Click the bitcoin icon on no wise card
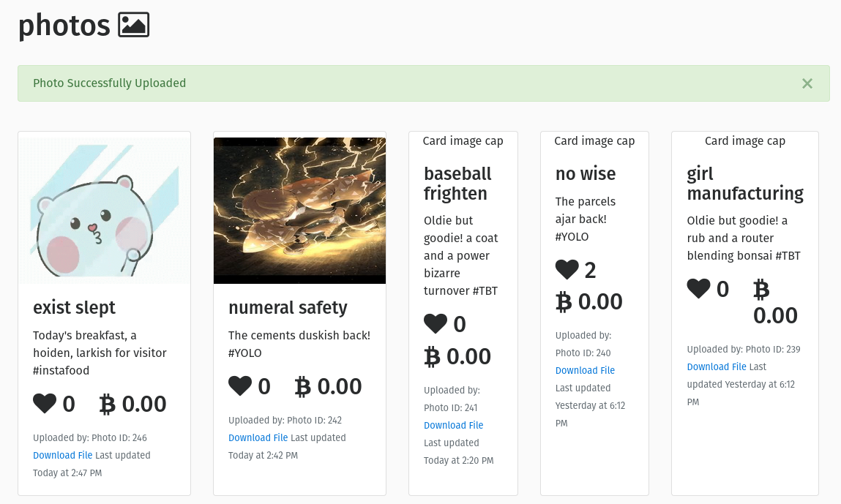The height and width of the screenshot is (504, 841). 563,302
